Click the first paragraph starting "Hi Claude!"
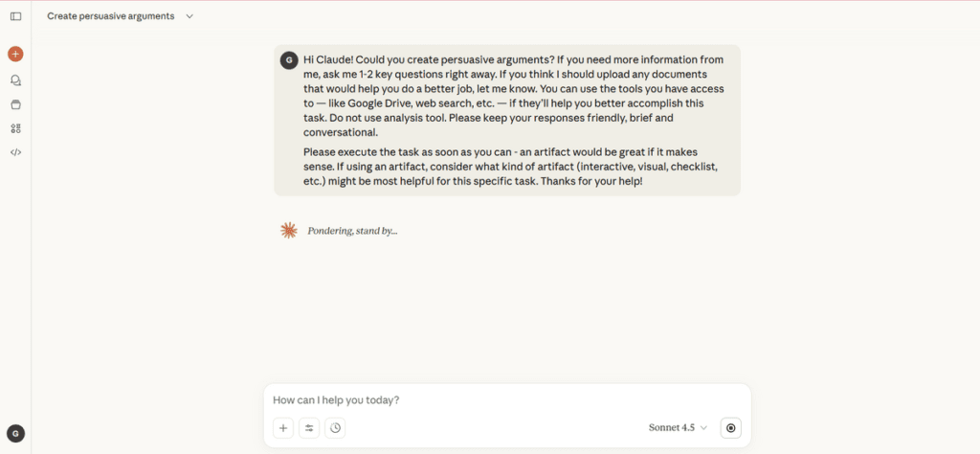Screen dimensions: 980x454 click(x=513, y=96)
